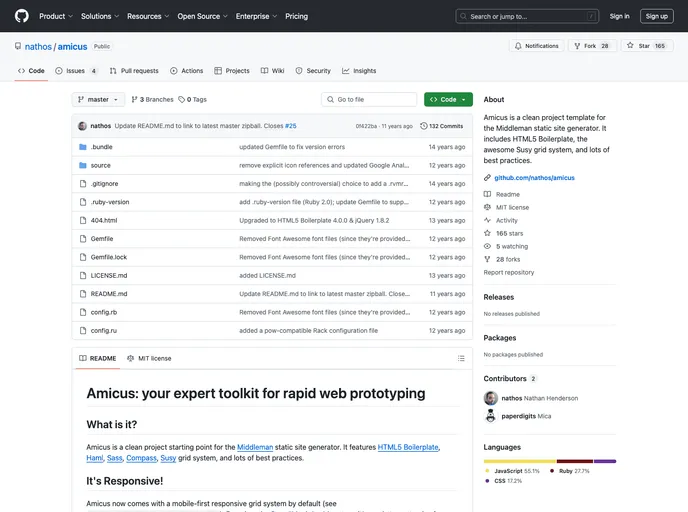Image resolution: width=688 pixels, height=512 pixels.
Task: Open README outline list icon
Action: (461, 358)
